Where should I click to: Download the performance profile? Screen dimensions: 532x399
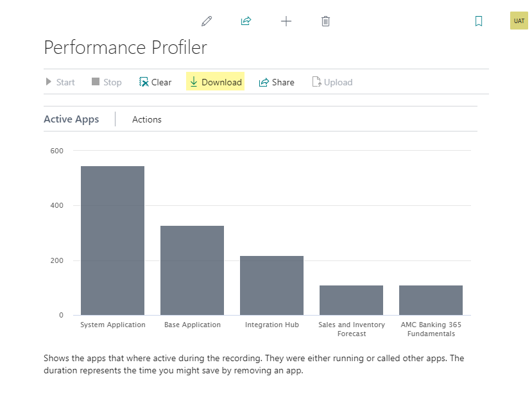[x=215, y=81]
